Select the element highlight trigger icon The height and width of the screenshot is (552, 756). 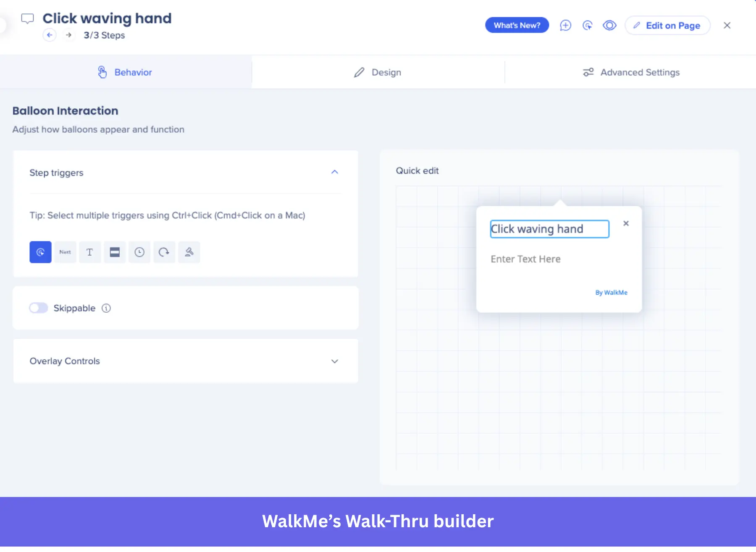pyautogui.click(x=115, y=252)
